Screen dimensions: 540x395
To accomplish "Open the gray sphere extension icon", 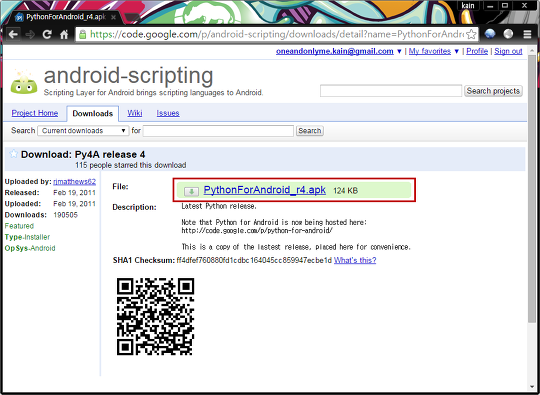I will pyautogui.click(x=508, y=34).
